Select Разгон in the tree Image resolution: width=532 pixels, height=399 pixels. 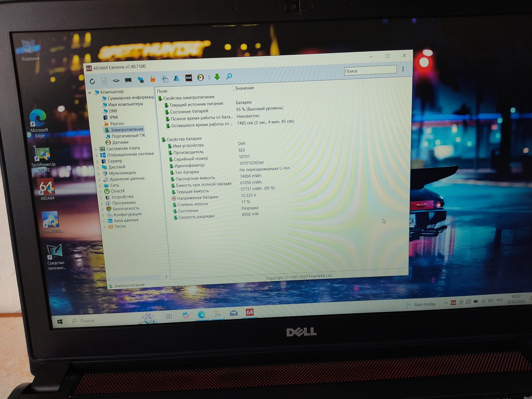pyautogui.click(x=114, y=124)
